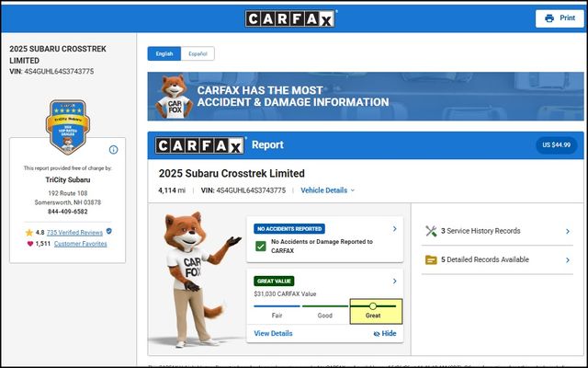Image resolution: width=588 pixels, height=368 pixels.
Task: Open 3 Service History Records chevron
Action: pyautogui.click(x=568, y=231)
